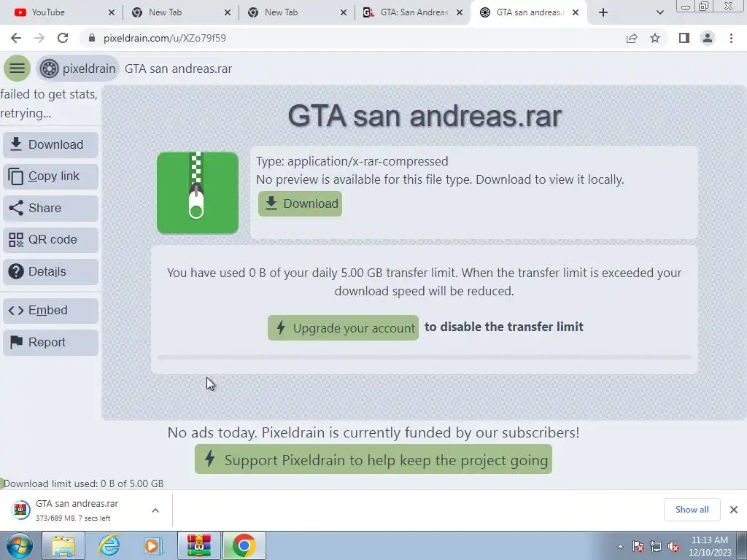Click the transfer limit progress bar
The width and height of the screenshot is (747, 560).
pyautogui.click(x=424, y=357)
